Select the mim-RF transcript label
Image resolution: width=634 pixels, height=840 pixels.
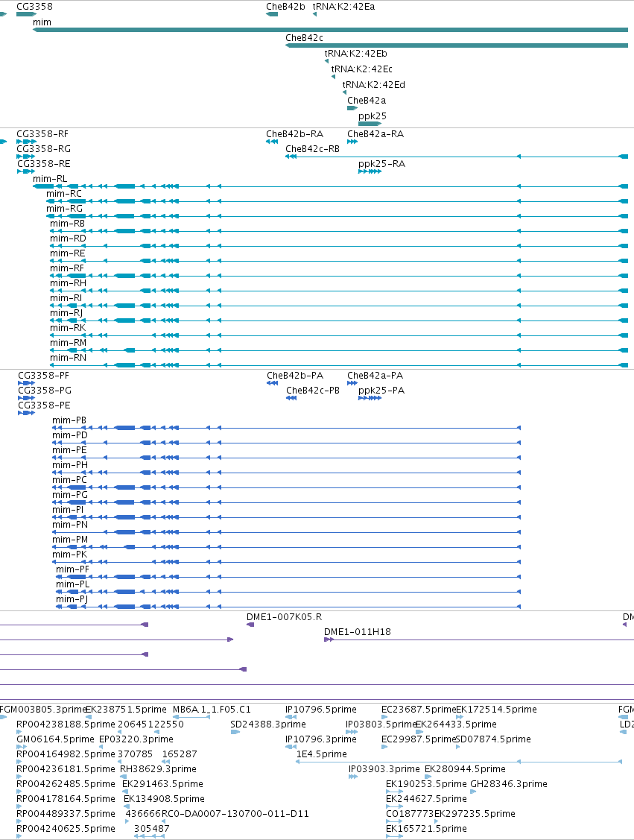tap(67, 268)
